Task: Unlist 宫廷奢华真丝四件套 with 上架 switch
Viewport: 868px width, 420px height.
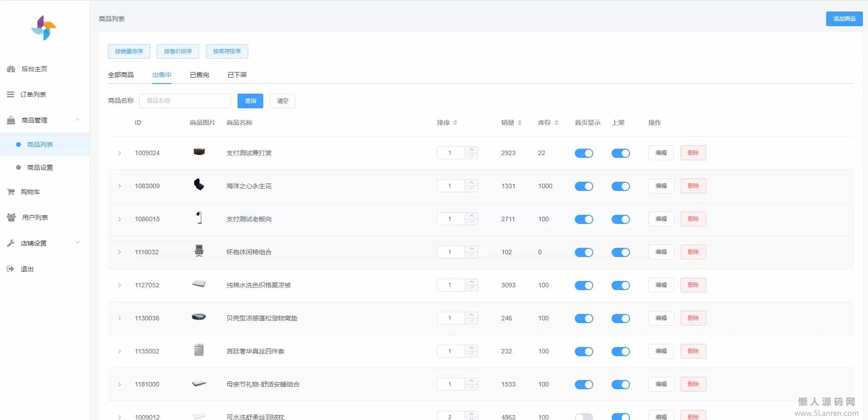Action: pos(620,352)
